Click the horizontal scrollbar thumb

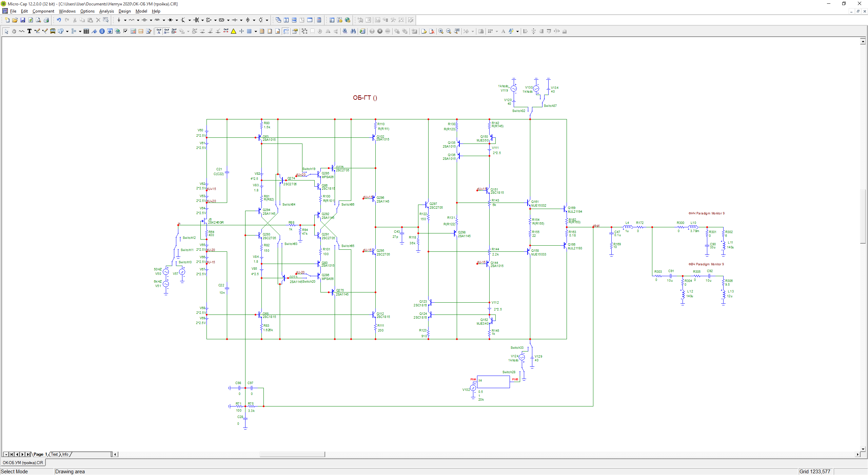click(292, 454)
